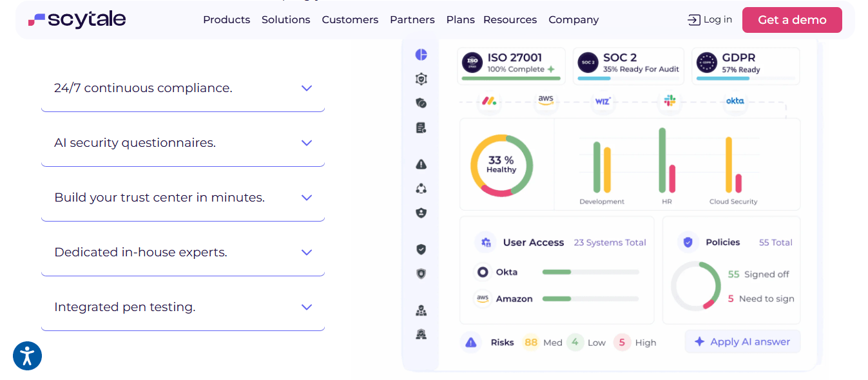Screen dimensions: 868x380
Task: Click the warning triangle sidebar icon
Action: (421, 164)
